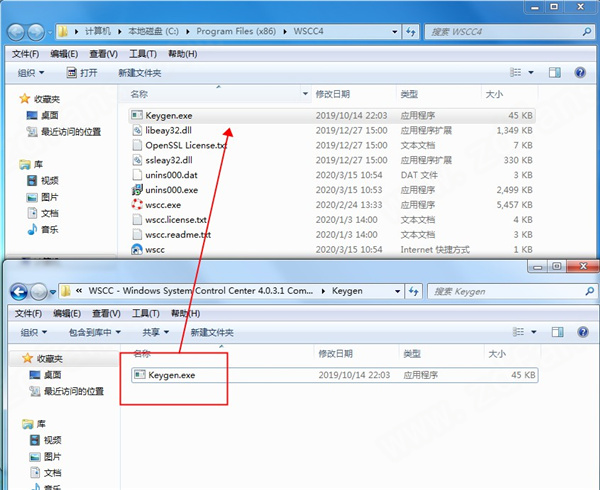
Task: Open help in the WSCC4 window
Action: click(x=580, y=72)
